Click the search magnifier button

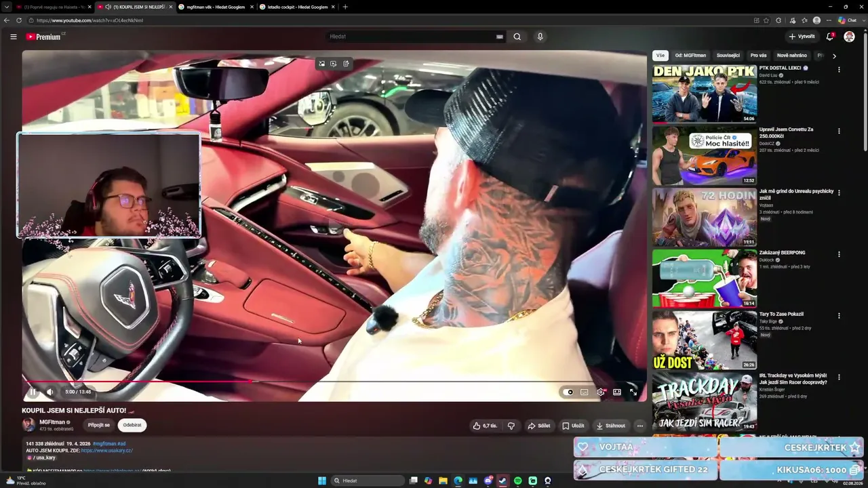tap(517, 37)
